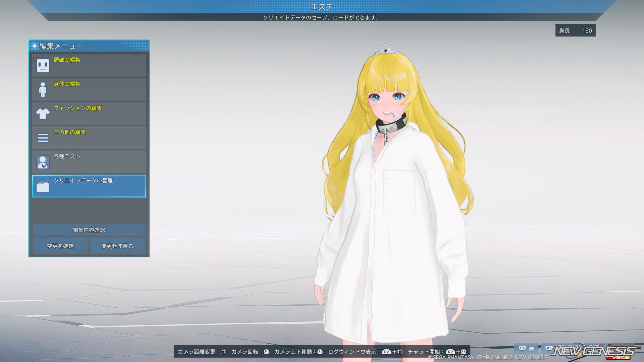The width and height of the screenshot is (644, 362).
Task: Click the face icon for head editing
Action: 43,66
